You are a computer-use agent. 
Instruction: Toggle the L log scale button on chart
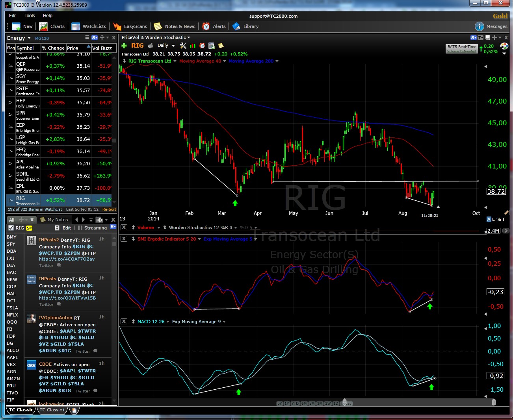click(x=493, y=219)
